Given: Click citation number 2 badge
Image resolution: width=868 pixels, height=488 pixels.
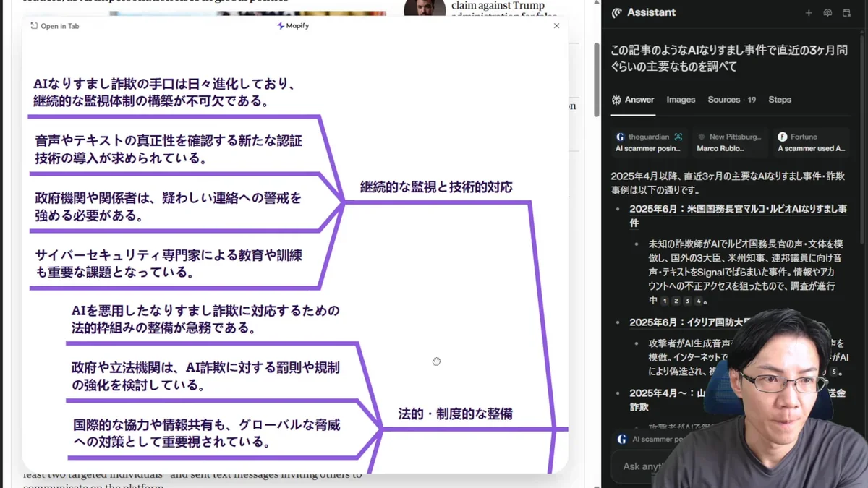Looking at the screenshot, I should pyautogui.click(x=676, y=301).
